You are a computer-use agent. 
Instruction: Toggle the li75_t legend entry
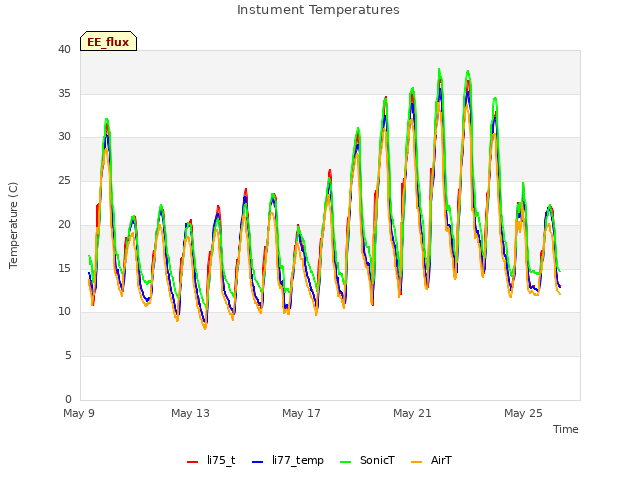(x=211, y=460)
